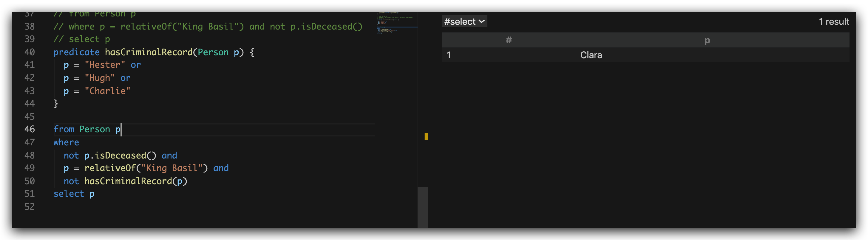Click the closing brace on line 44
Screen dimensions: 868x240
click(x=55, y=104)
